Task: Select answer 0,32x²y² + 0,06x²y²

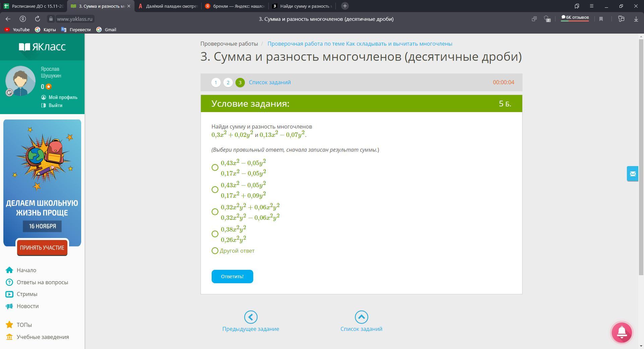Action: 215,212
